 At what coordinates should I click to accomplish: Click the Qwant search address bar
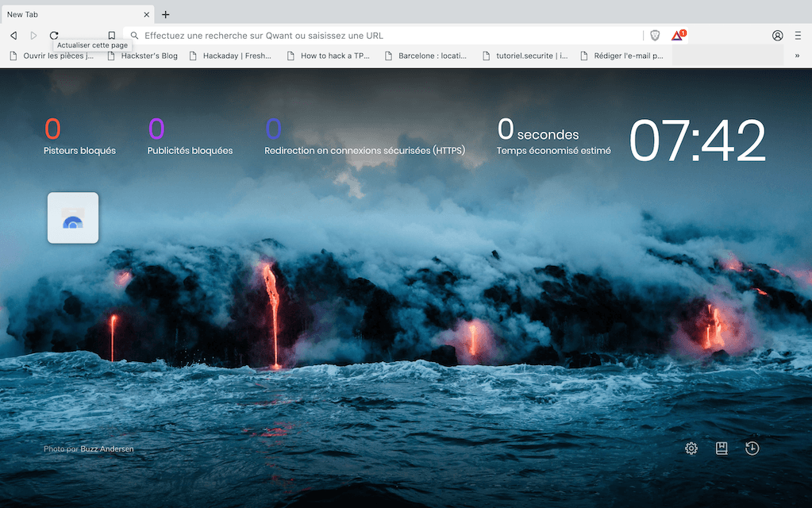click(389, 36)
